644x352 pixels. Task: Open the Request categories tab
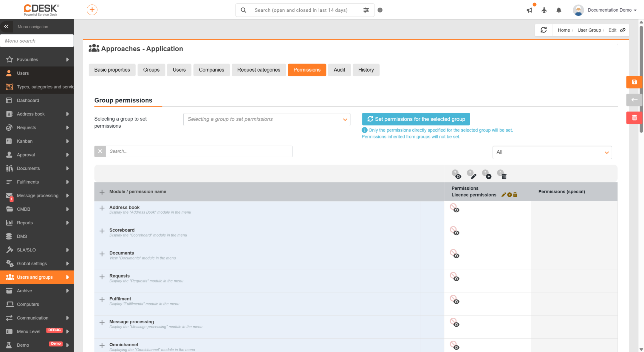(259, 70)
